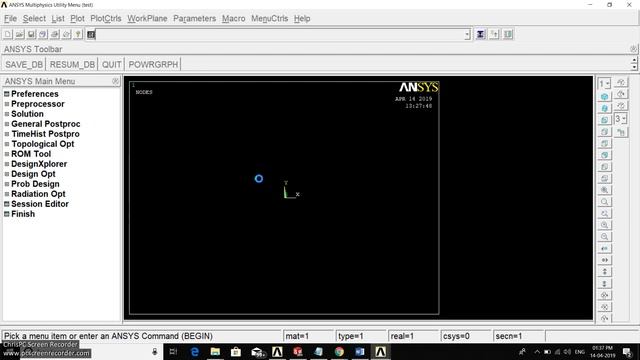Click the Image Capture printer icon
This screenshot has width=640, height=360.
click(55, 34)
